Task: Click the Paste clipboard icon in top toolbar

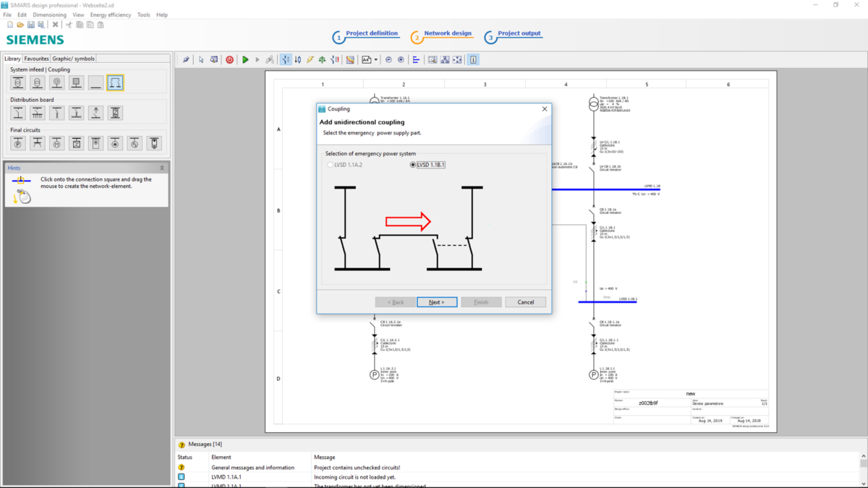Action: tap(101, 25)
